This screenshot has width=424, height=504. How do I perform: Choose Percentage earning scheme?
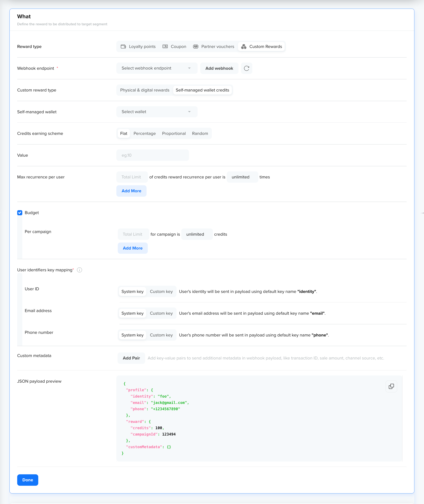click(x=144, y=134)
